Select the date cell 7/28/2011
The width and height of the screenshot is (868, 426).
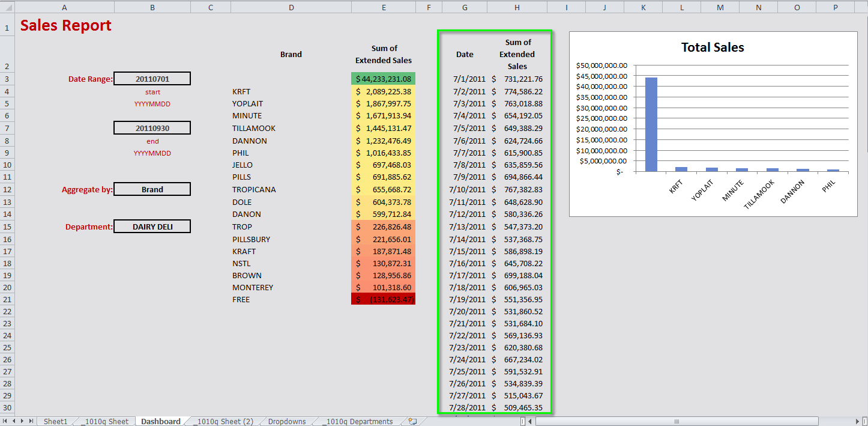coord(465,407)
